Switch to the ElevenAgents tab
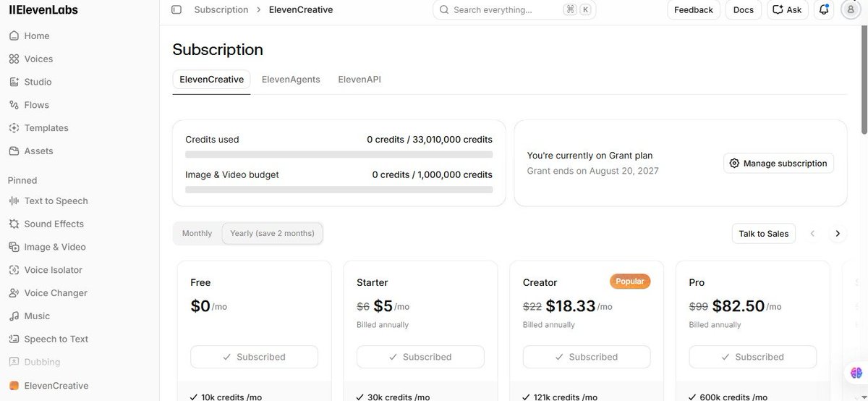Viewport: 868px width, 401px height. [291, 80]
